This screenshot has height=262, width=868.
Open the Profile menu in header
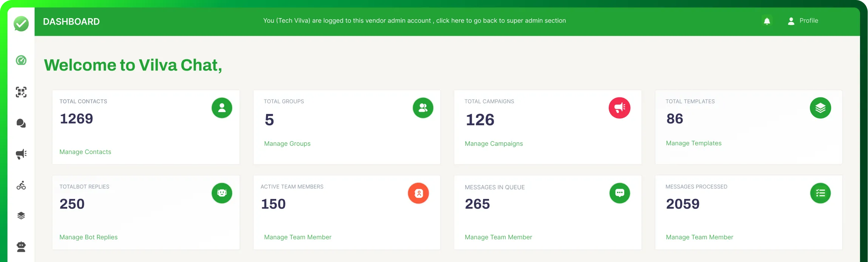tap(803, 21)
